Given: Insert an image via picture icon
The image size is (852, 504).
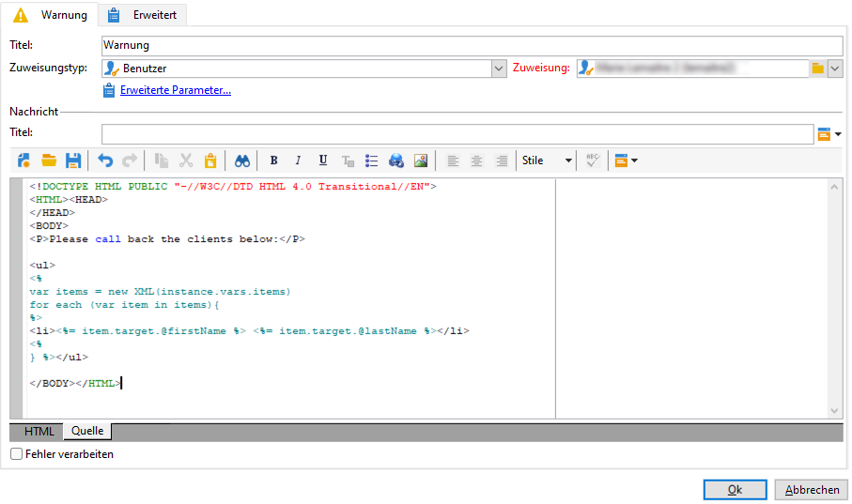Looking at the screenshot, I should (421, 160).
